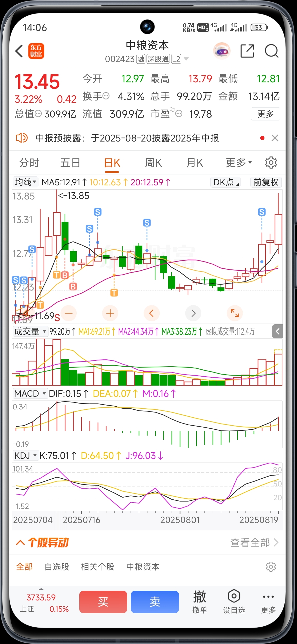Tap the current price 13.45
This screenshot has width=297, height=644.
37,82
